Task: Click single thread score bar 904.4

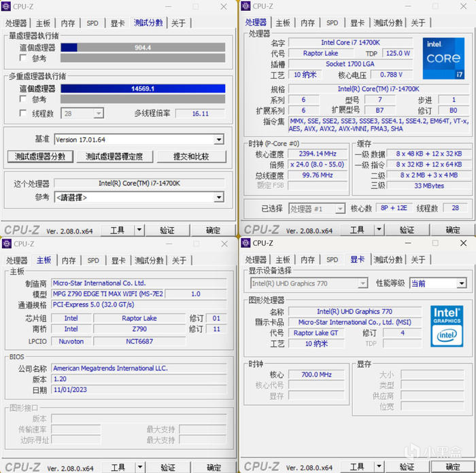Action: pos(143,48)
